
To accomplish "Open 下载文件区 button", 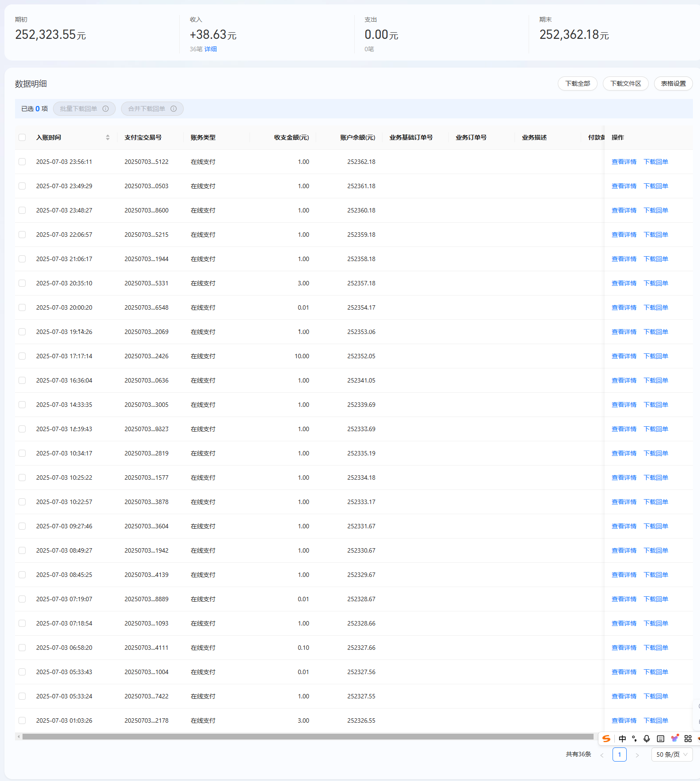I will [625, 83].
